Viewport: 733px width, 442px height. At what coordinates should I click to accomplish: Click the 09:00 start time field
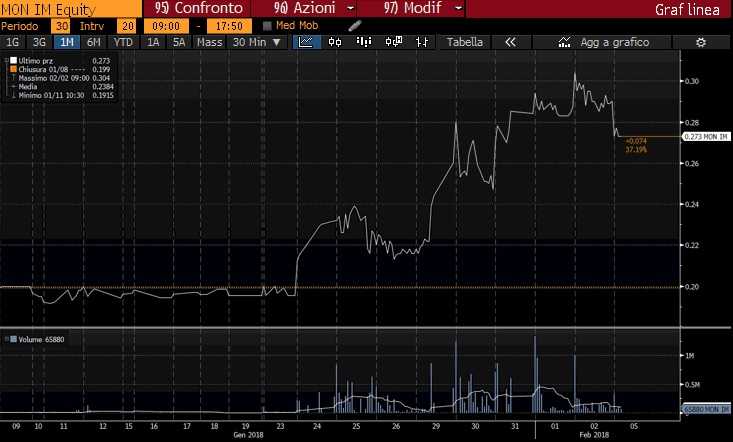166,25
